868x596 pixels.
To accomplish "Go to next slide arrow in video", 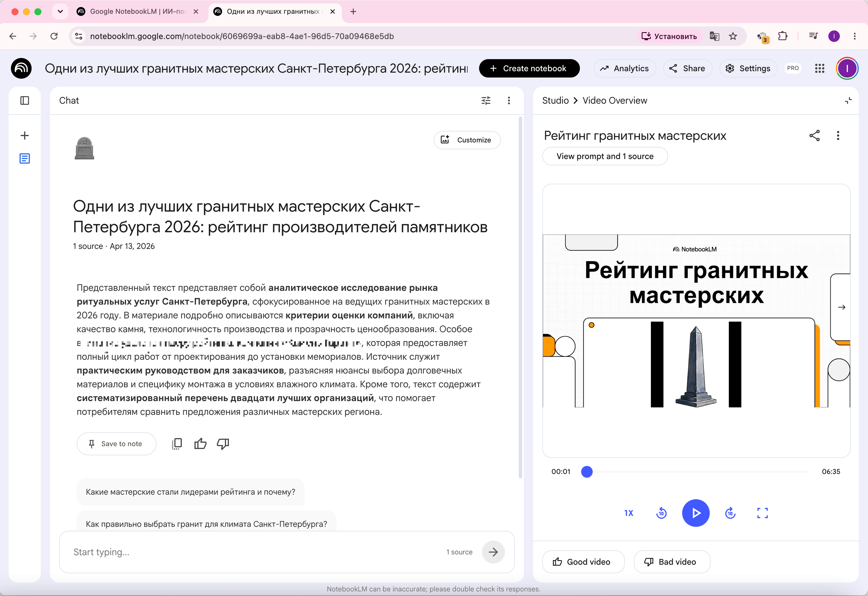I will pos(842,307).
